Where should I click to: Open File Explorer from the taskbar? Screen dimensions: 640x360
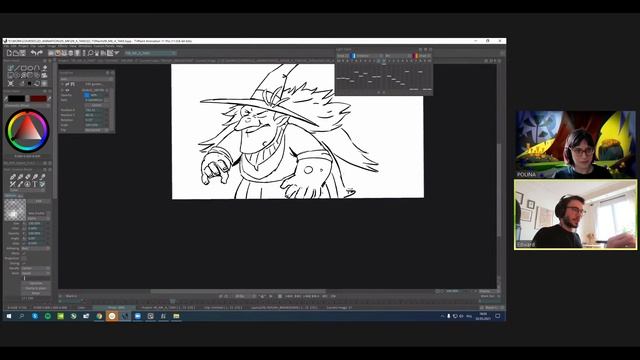click(176, 316)
